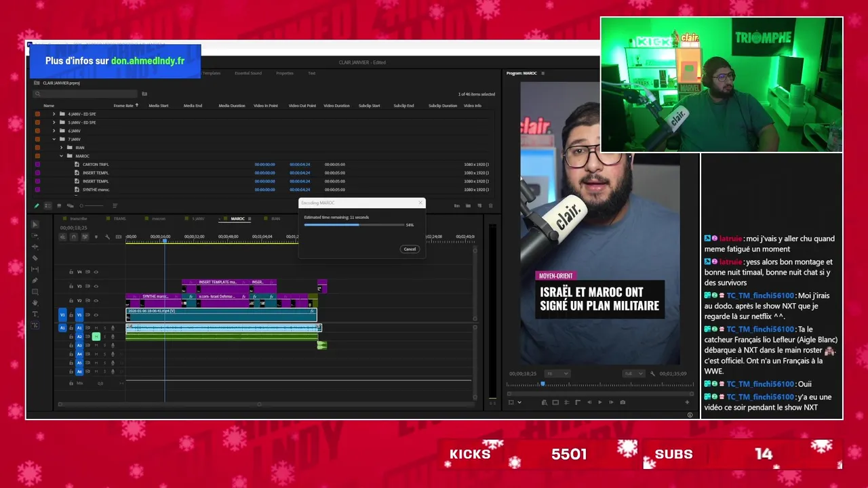The image size is (868, 488).
Task: Expand the 6 JANV bin
Action: point(54,131)
